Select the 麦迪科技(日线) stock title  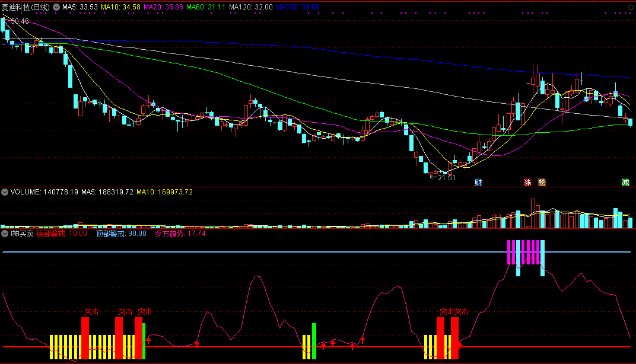point(26,7)
